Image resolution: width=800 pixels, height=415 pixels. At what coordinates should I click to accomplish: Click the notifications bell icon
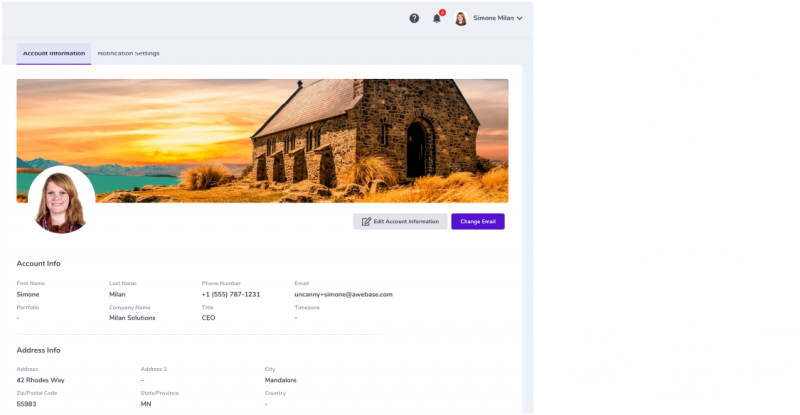pos(437,18)
